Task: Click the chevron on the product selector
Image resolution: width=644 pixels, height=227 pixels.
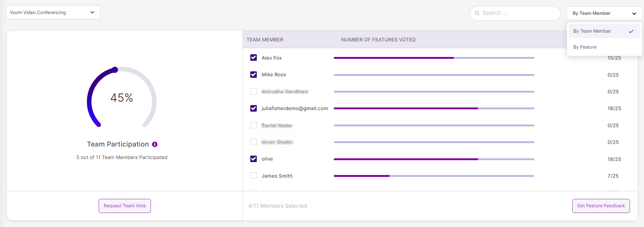Action: coord(92,13)
